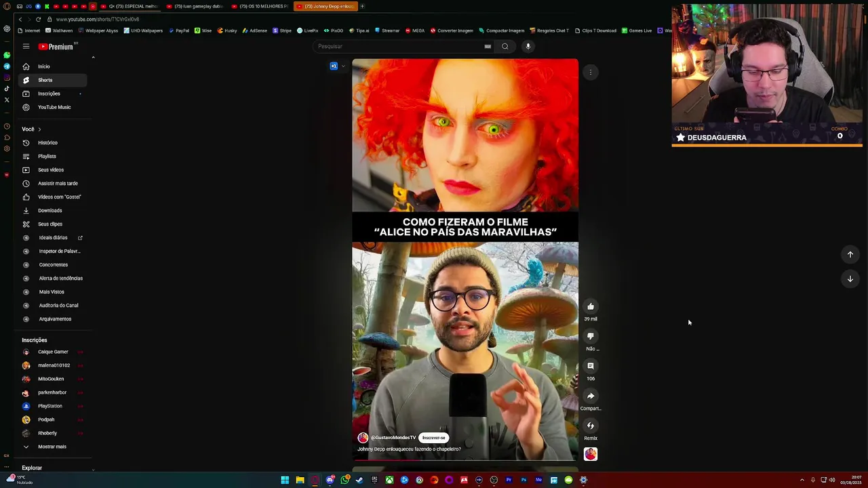
Task: Activate voice search microphone
Action: tap(528, 46)
